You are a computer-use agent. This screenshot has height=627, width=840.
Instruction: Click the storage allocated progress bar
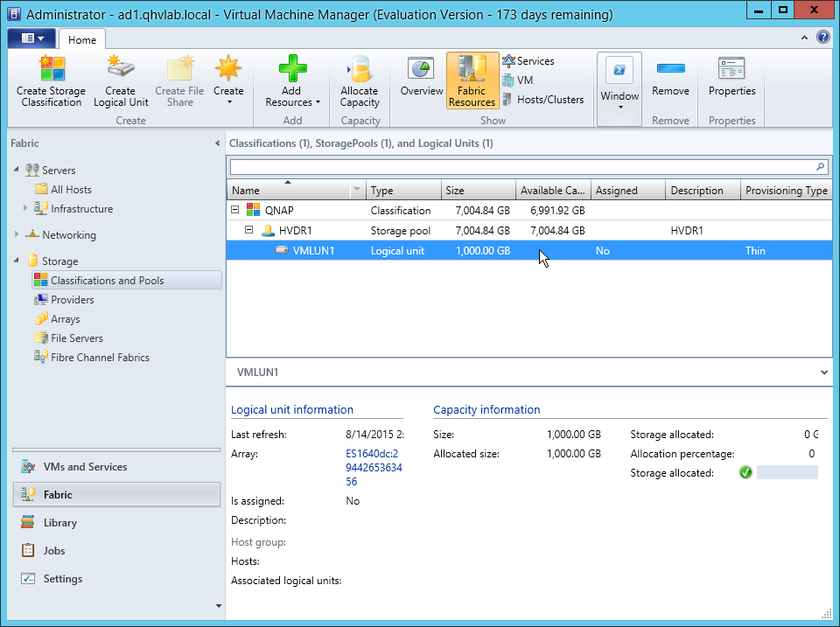click(787, 473)
